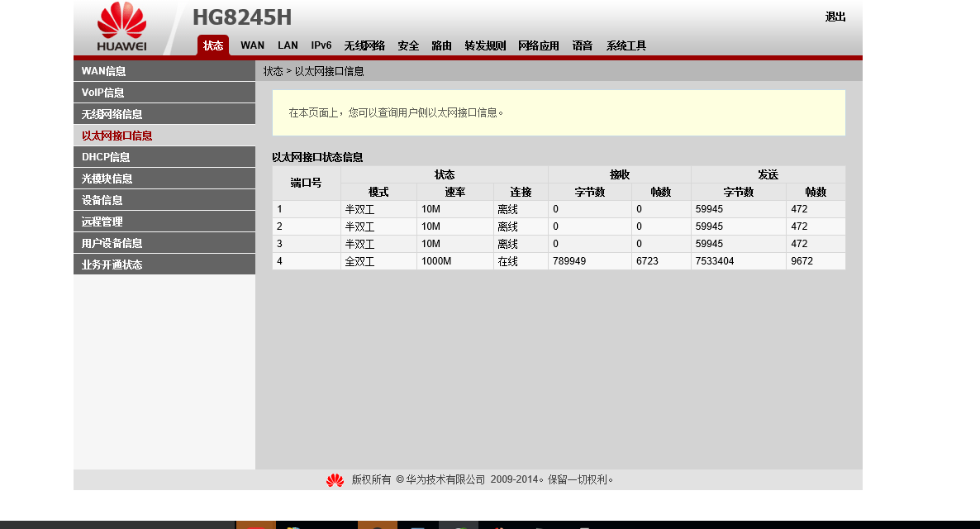Screen dimensions: 980x529
Task: Click the breadcrumb 状态 > 以太网接口信息
Action: (x=313, y=71)
